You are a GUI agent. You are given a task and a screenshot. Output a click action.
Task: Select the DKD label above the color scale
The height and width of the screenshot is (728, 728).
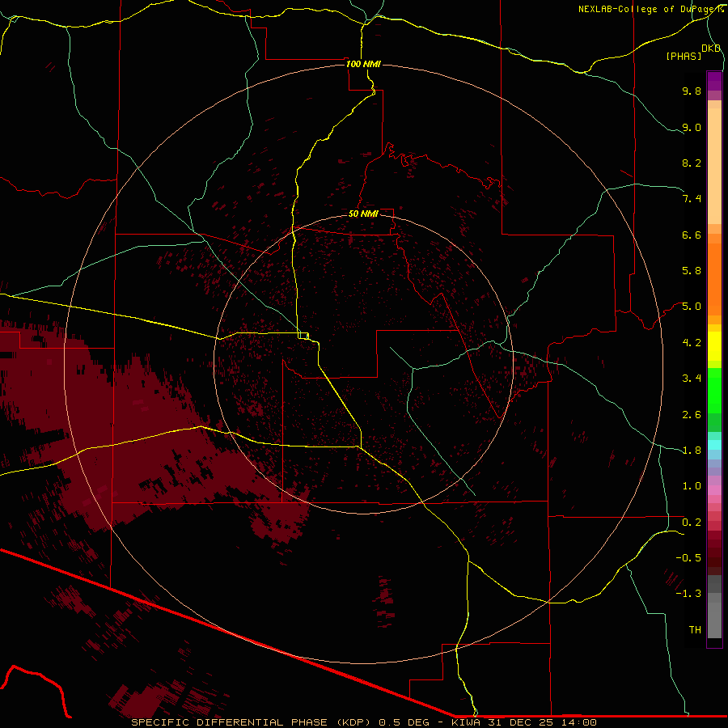[711, 49]
